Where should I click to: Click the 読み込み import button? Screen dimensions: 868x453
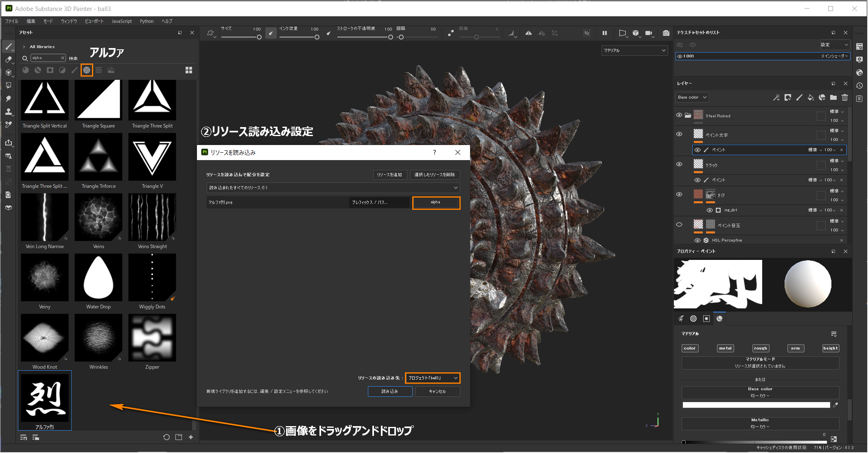point(390,391)
